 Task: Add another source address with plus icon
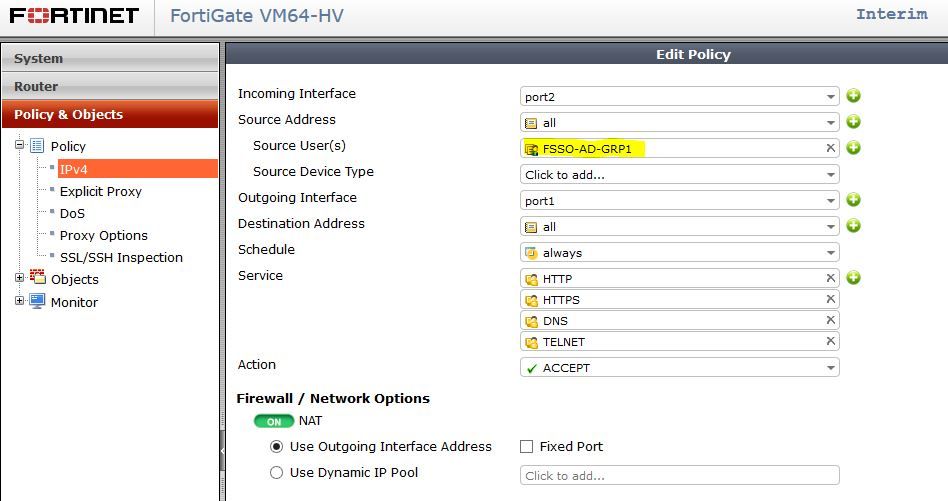tap(853, 122)
